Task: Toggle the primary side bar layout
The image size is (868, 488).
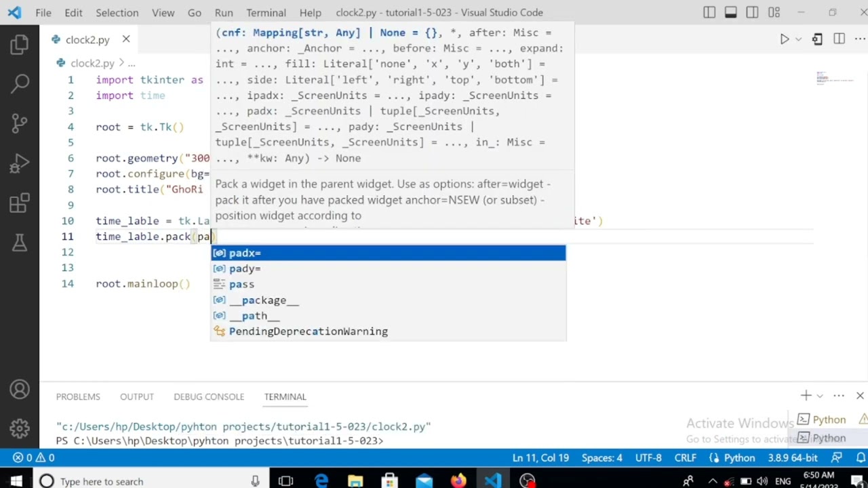Action: tap(709, 12)
